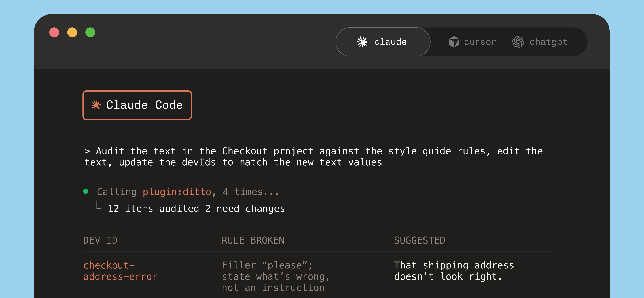Click the Claude Code badge button
Image resolution: width=644 pixels, height=298 pixels.
[x=137, y=105]
